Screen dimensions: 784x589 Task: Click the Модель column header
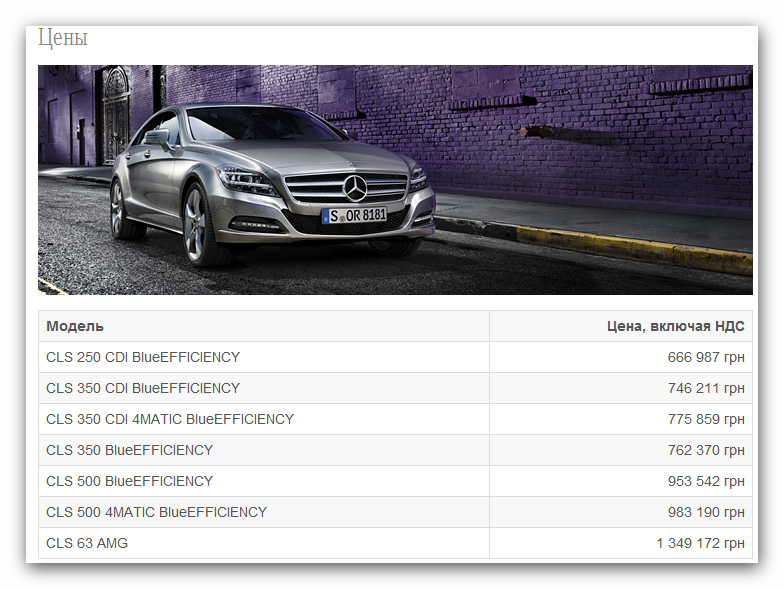[x=75, y=326]
